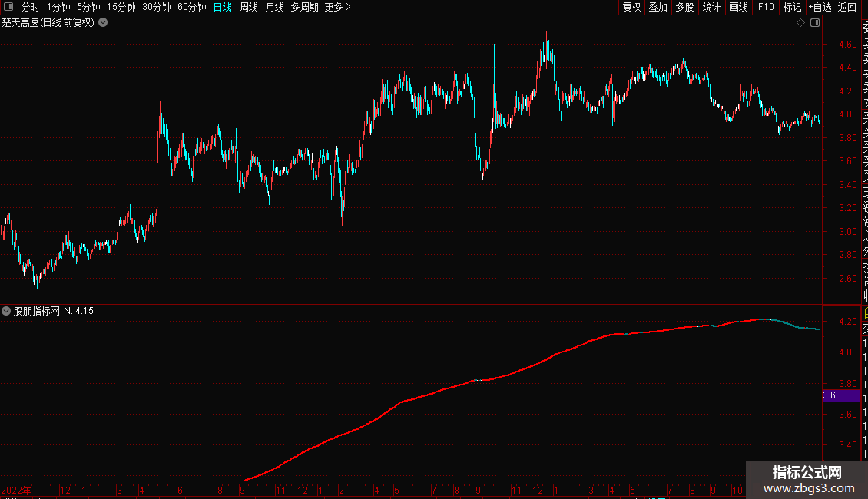Select the 60分钟 chart period

tap(192, 7)
